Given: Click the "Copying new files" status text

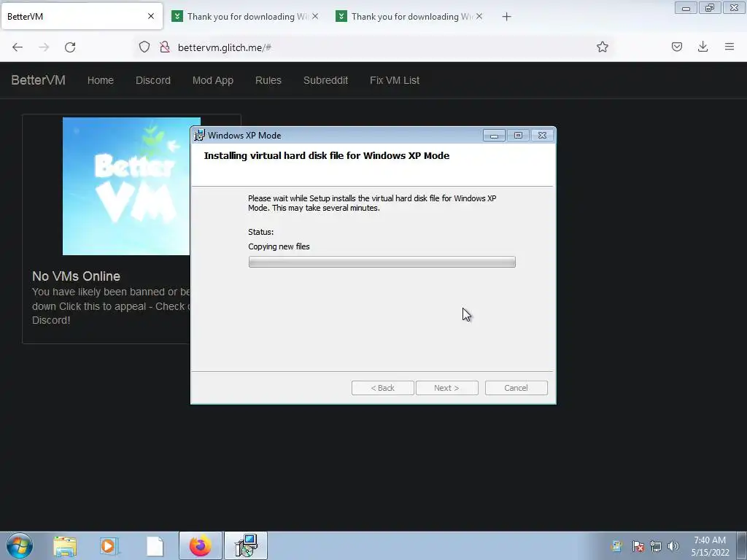Looking at the screenshot, I should 279,246.
